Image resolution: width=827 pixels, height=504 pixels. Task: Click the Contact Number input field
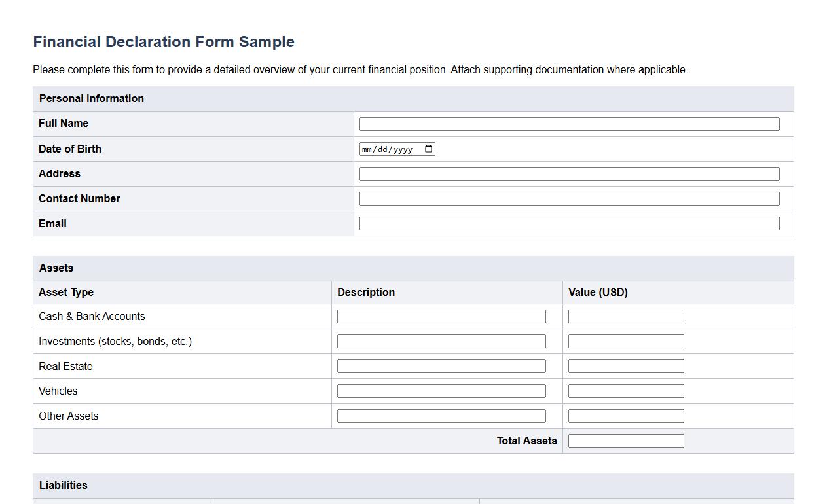coord(568,198)
